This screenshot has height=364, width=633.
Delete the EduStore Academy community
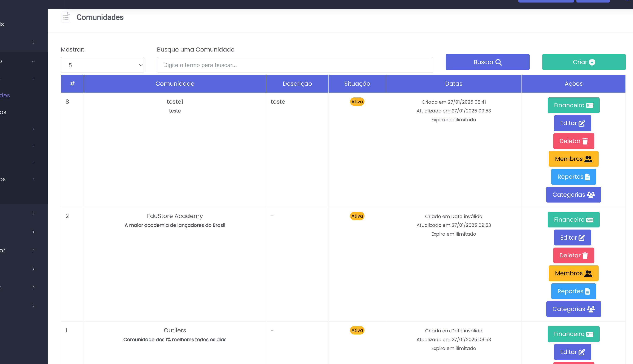coord(573,256)
